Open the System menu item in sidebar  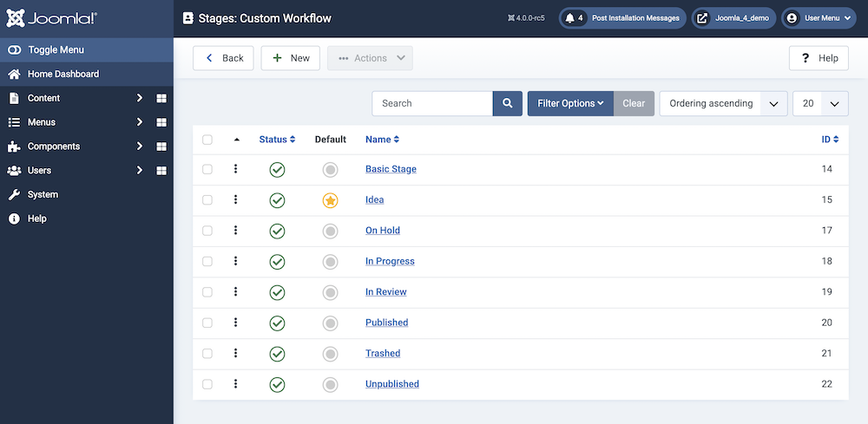pyautogui.click(x=43, y=195)
